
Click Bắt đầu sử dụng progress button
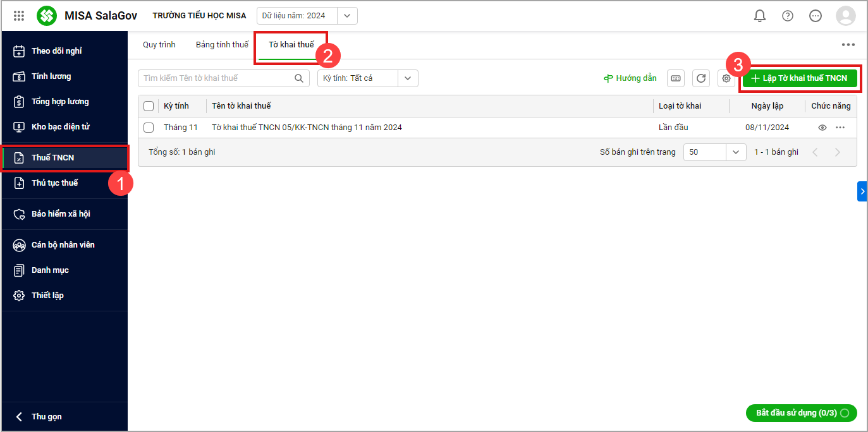[801, 413]
